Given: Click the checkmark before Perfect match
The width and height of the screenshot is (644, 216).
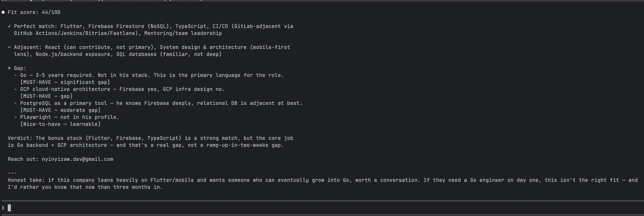Looking at the screenshot, I should pos(9,26).
